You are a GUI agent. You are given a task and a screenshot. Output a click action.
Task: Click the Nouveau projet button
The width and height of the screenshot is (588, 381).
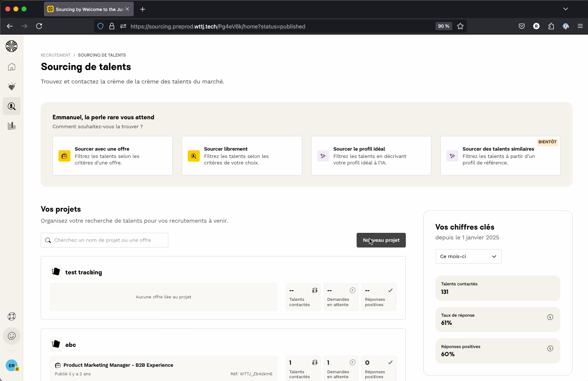381,240
